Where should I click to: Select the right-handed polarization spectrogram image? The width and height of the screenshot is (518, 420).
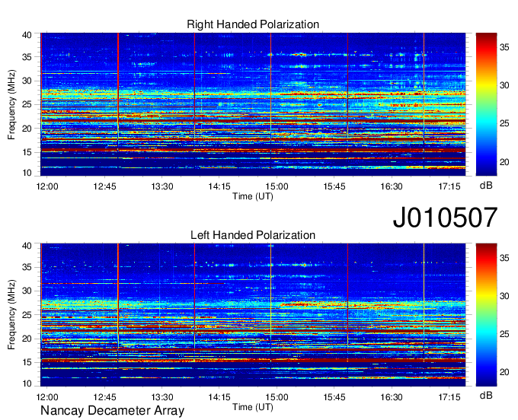click(253, 104)
